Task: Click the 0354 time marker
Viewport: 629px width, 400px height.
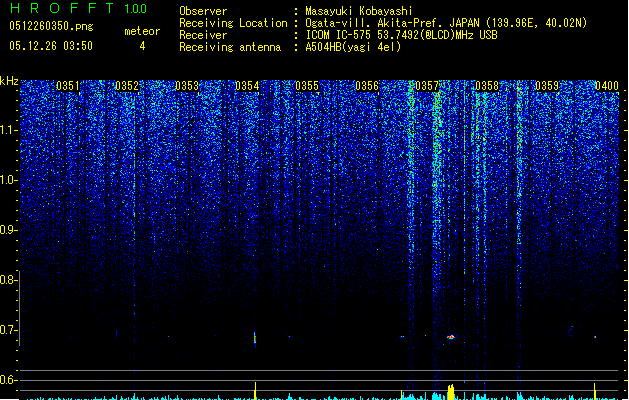Action: (247, 86)
